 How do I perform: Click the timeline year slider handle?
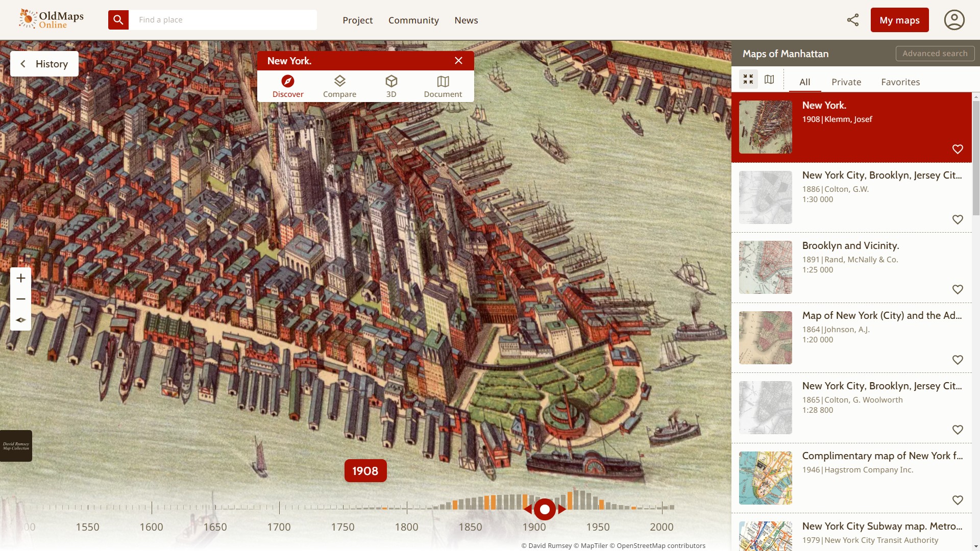point(545,509)
